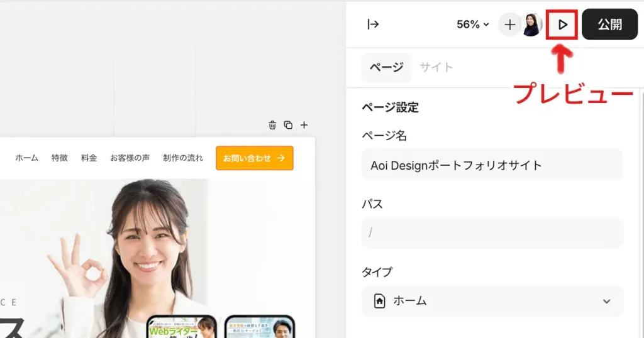This screenshot has height=338, width=644.
Task: Duplicate the page with copy icon
Action: (288, 125)
